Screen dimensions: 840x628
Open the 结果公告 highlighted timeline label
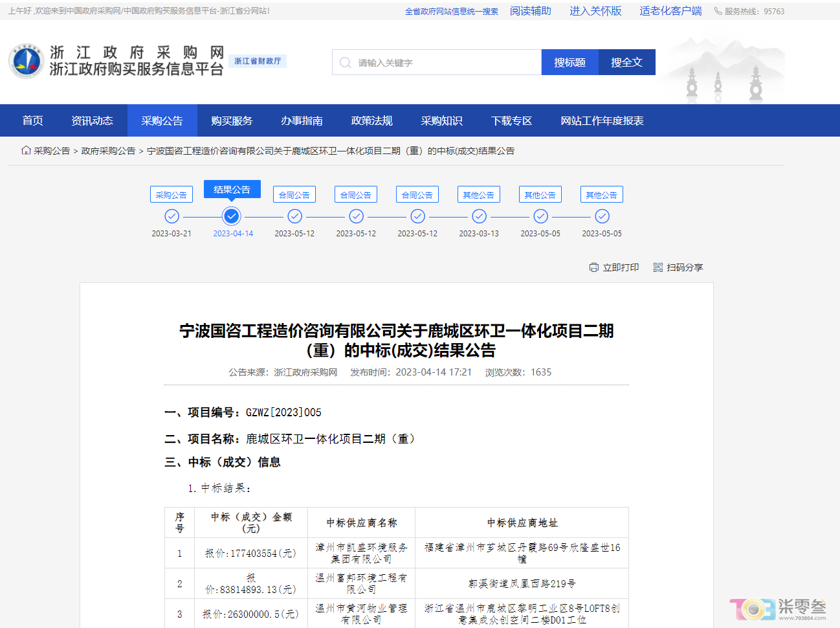tap(232, 189)
